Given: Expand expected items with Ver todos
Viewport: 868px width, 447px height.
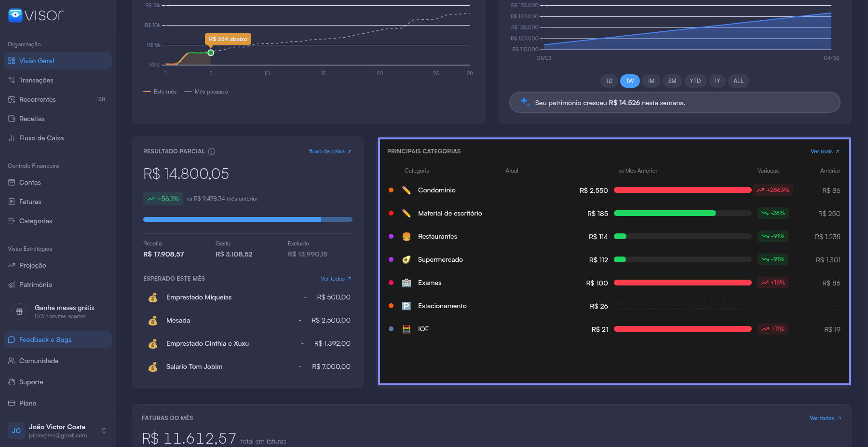Looking at the screenshot, I should click(336, 279).
